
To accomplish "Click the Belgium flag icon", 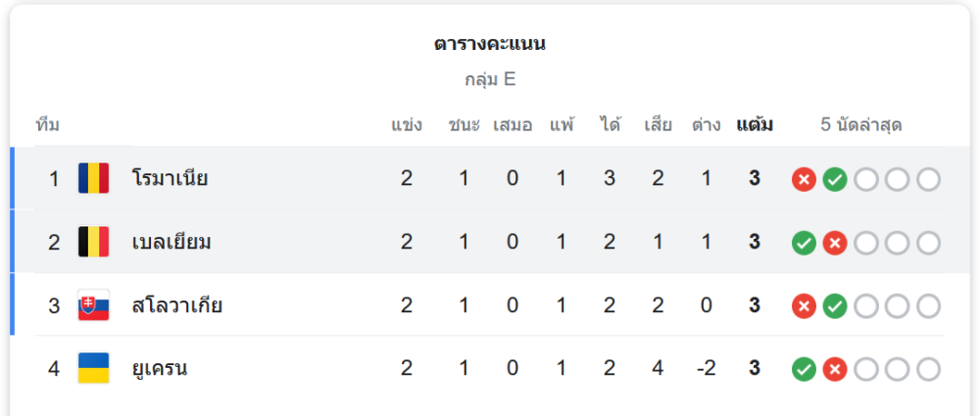I will 93,242.
